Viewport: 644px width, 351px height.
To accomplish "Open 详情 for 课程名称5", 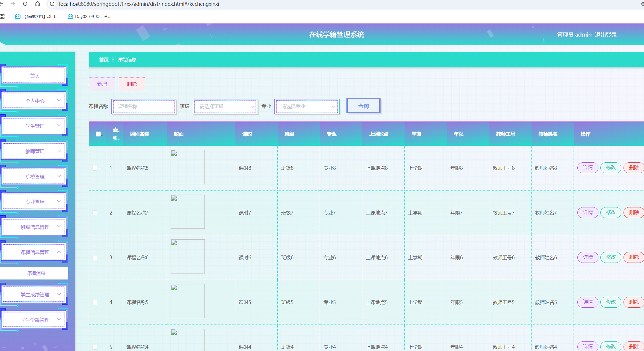I will pos(588,302).
